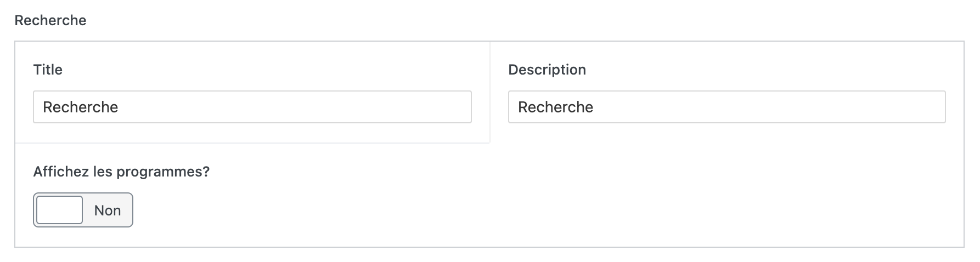Place cursor at the end of Description text
980x262 pixels.
click(594, 107)
